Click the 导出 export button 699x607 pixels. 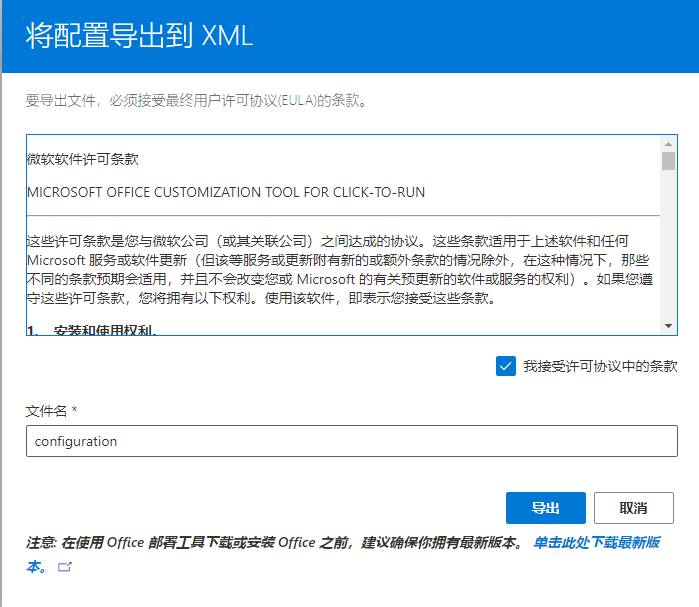pos(545,508)
